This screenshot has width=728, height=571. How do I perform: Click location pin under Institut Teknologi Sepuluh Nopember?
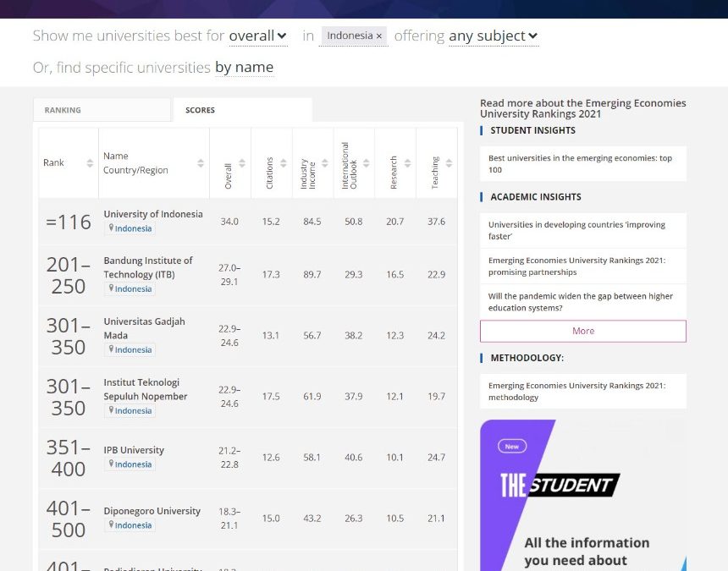pyautogui.click(x=111, y=410)
